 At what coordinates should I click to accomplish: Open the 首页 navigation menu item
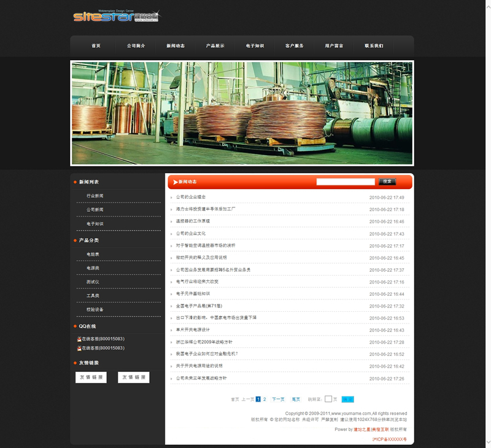coord(96,46)
